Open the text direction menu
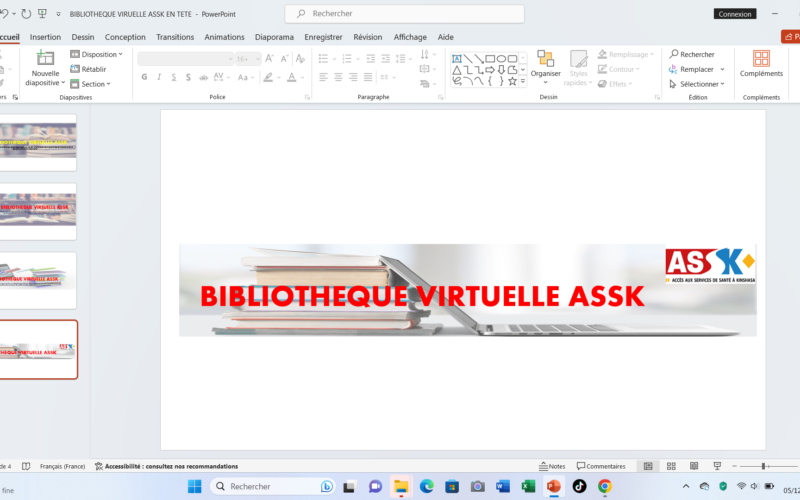The height and width of the screenshot is (500, 800). coord(428,54)
